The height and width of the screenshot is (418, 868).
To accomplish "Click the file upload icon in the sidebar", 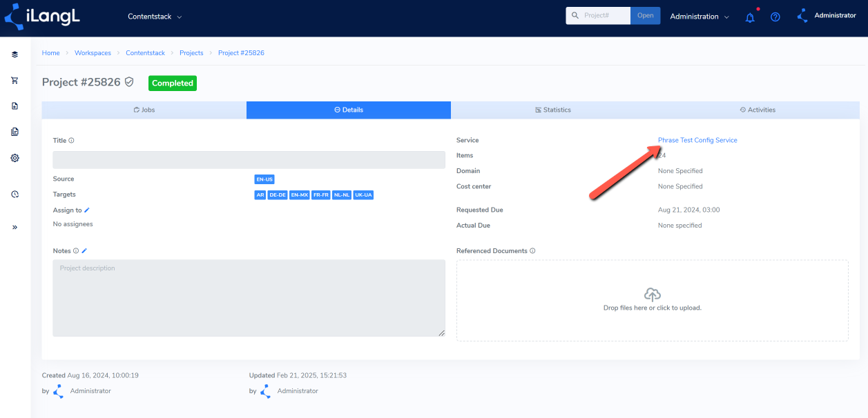I will 15,106.
